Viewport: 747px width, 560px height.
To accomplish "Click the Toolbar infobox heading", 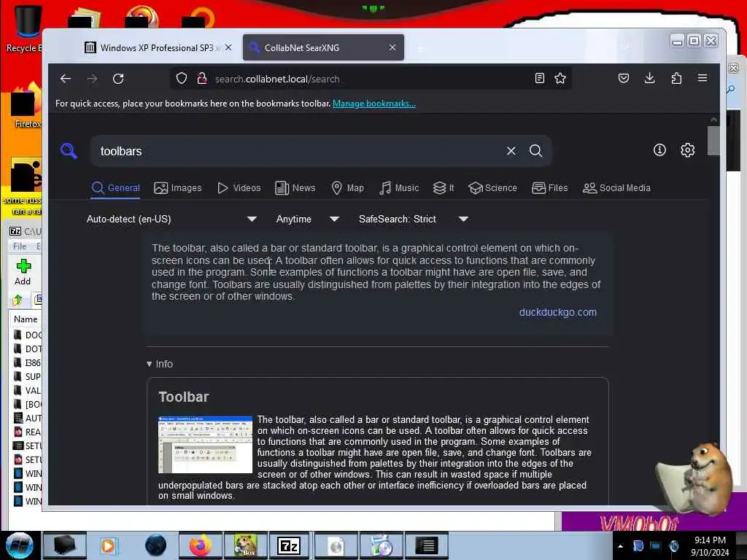I will (183, 397).
